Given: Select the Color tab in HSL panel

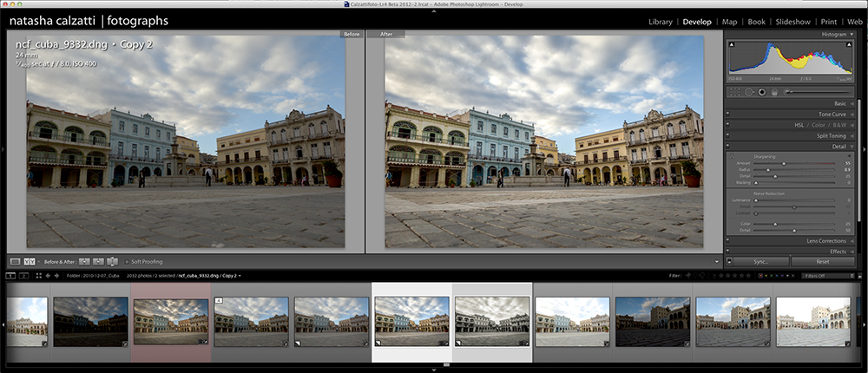Looking at the screenshot, I should pos(819,125).
